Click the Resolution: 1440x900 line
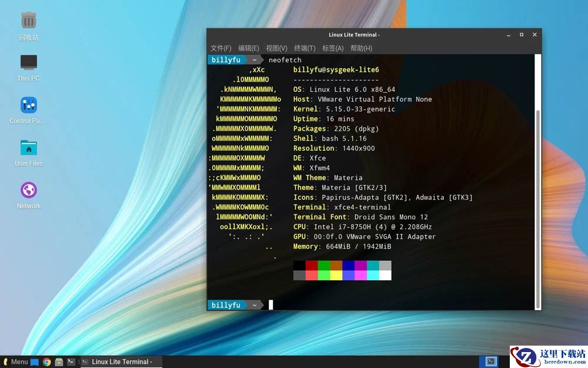588x368 pixels. click(334, 148)
